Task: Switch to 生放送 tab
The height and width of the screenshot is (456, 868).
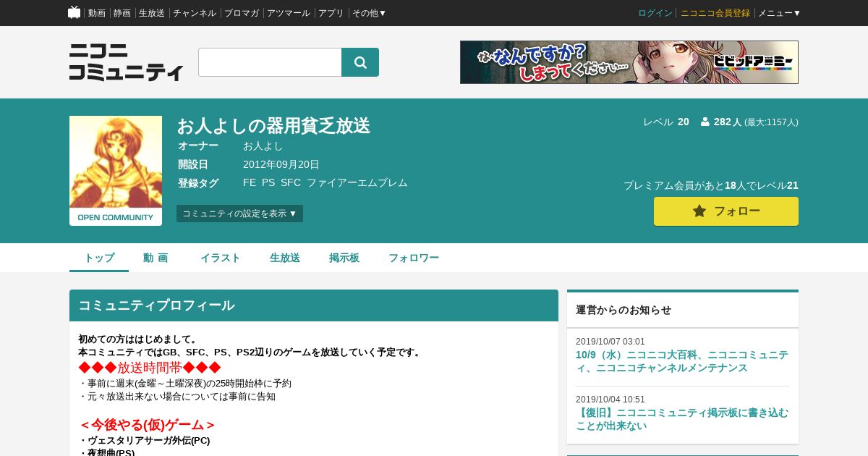Action: (x=285, y=258)
